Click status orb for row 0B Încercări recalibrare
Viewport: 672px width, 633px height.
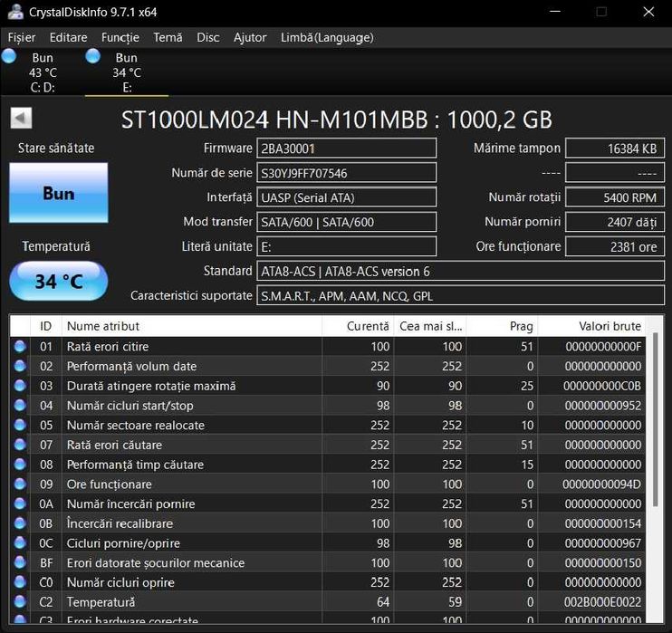coord(20,523)
